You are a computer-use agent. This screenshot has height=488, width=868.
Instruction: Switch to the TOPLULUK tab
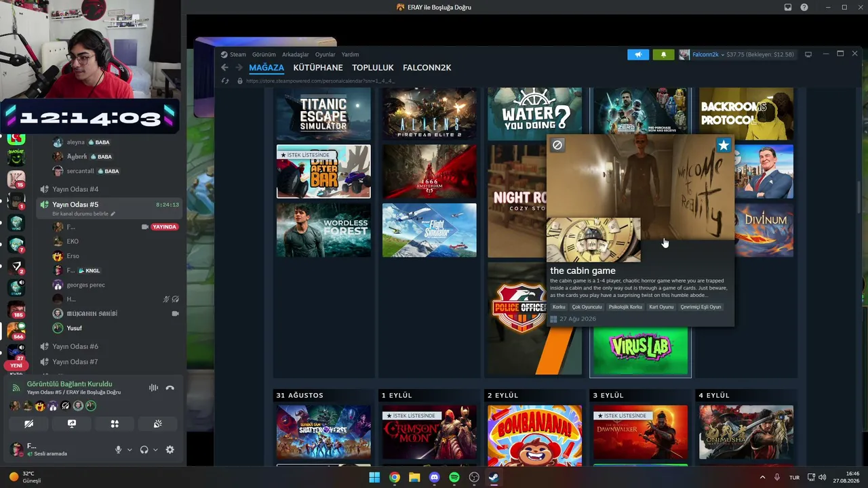(x=373, y=68)
